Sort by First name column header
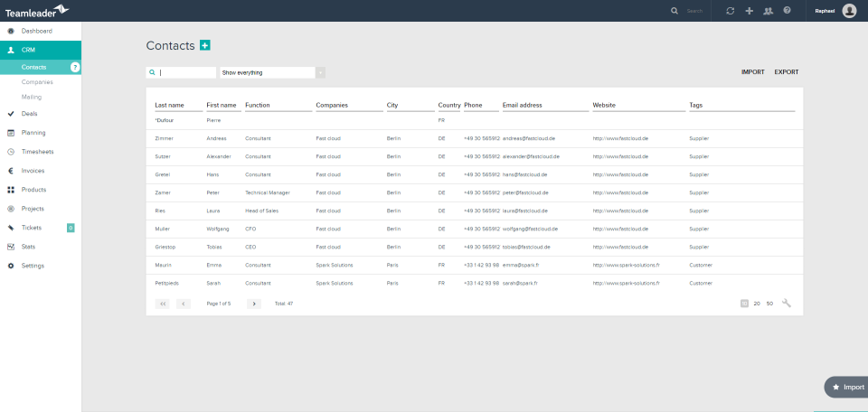The image size is (868, 412). [222, 105]
